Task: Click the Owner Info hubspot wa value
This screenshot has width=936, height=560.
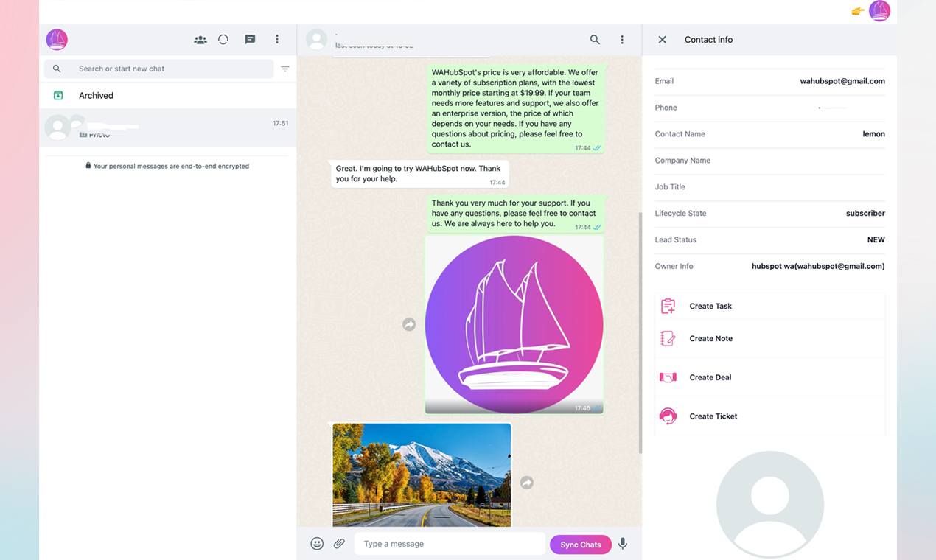Action: tap(818, 266)
